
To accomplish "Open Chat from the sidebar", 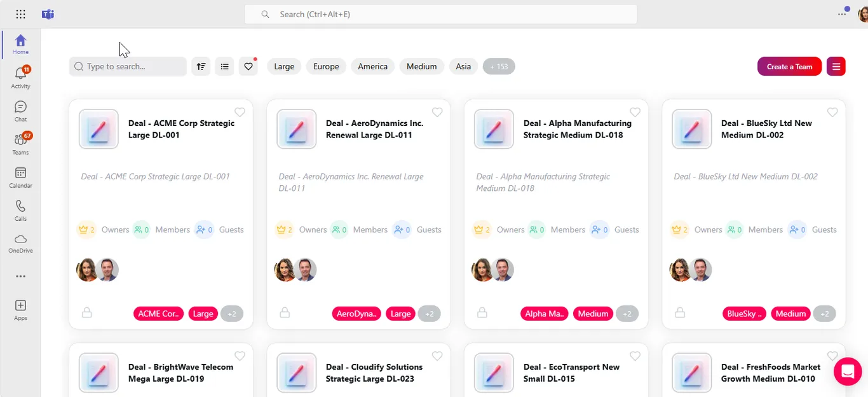I will (20, 111).
